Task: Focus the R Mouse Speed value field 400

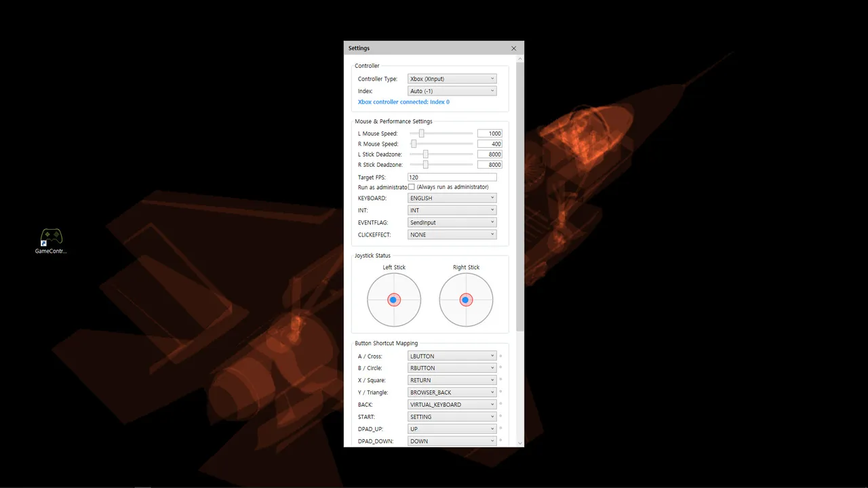Action: point(490,144)
